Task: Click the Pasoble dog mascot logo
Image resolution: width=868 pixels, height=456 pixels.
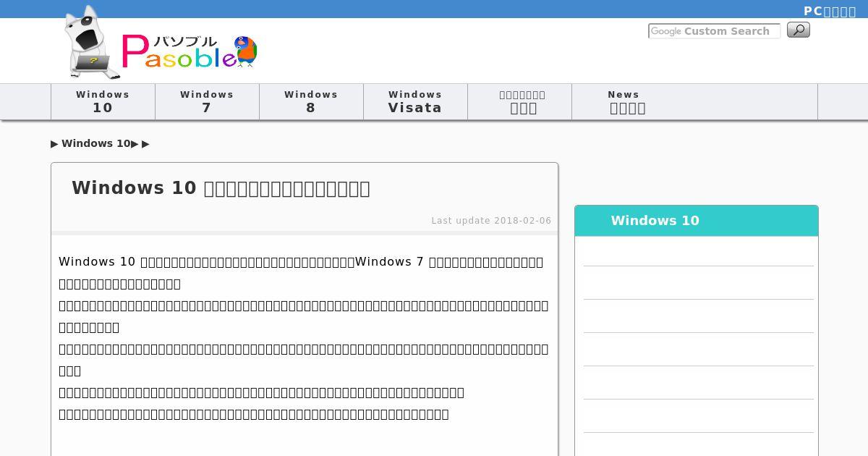Action: (x=91, y=42)
